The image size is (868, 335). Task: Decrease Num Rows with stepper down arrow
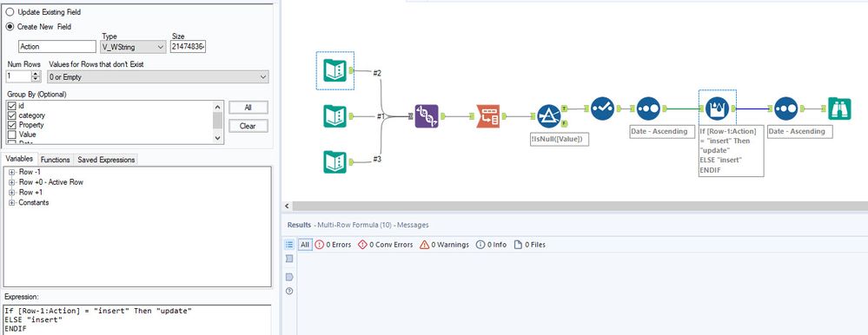tap(36, 80)
